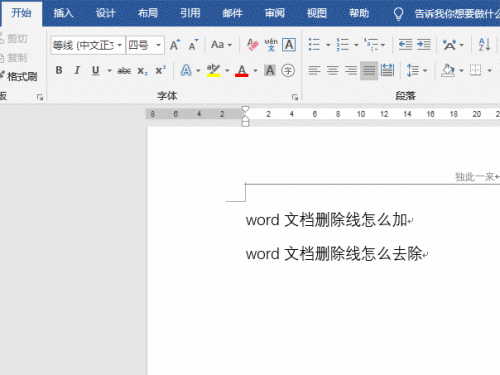Viewport: 500px width, 375px height.
Task: Align text left
Action: (x=314, y=71)
